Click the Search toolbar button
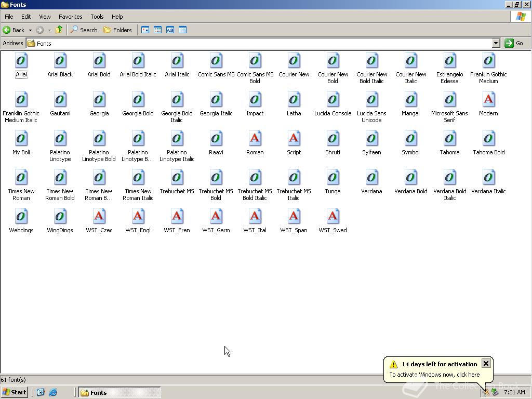532x399 pixels. coord(84,30)
